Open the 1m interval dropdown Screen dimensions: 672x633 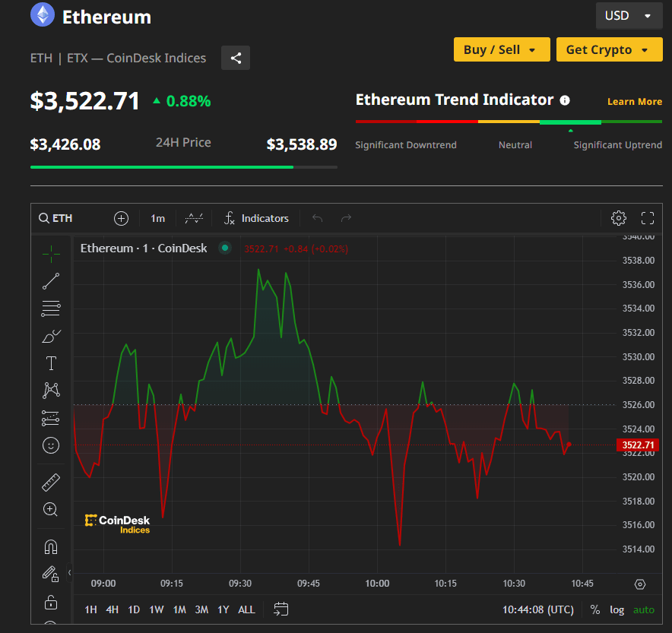tap(157, 218)
